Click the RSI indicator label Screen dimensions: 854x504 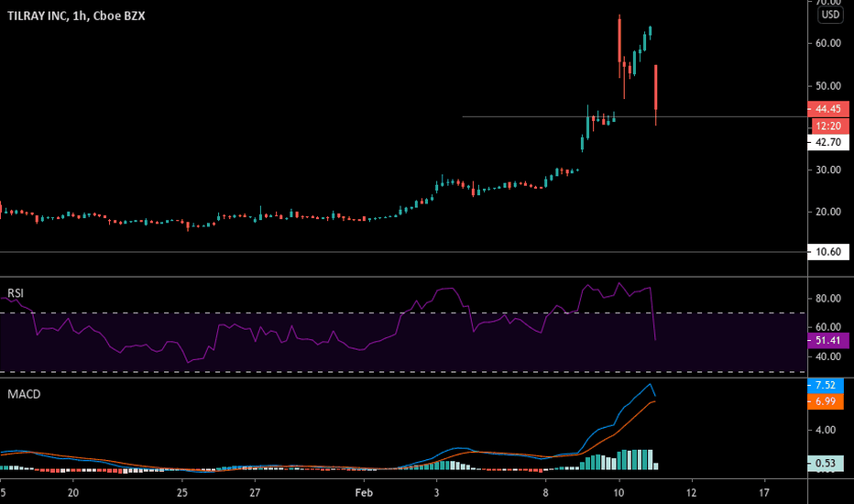tap(16, 293)
